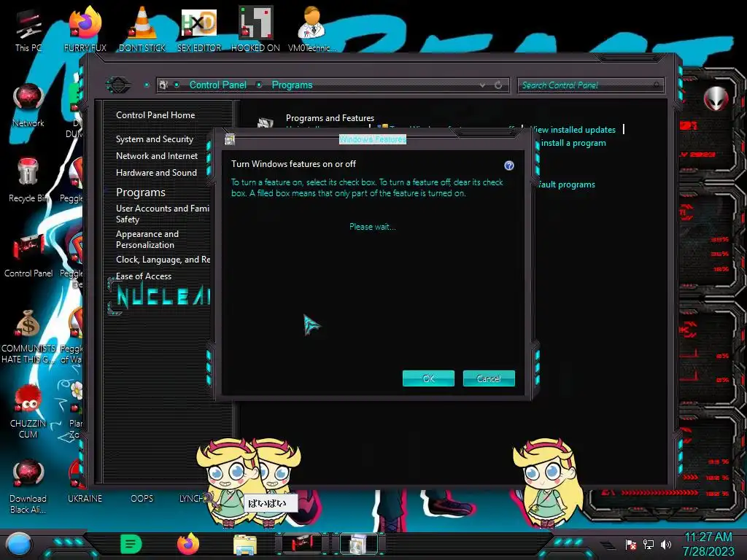Screen dimensions: 747x560
Task: Open Network desktop icon
Action: 28,105
